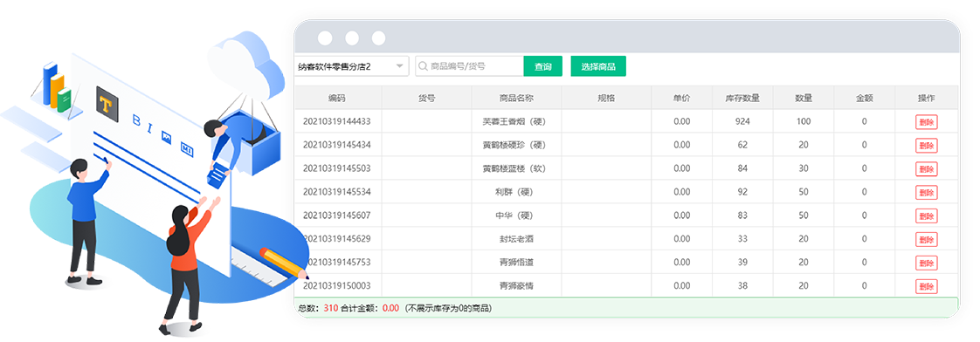Click the 数量 column header
980x342 pixels.
pos(803,98)
